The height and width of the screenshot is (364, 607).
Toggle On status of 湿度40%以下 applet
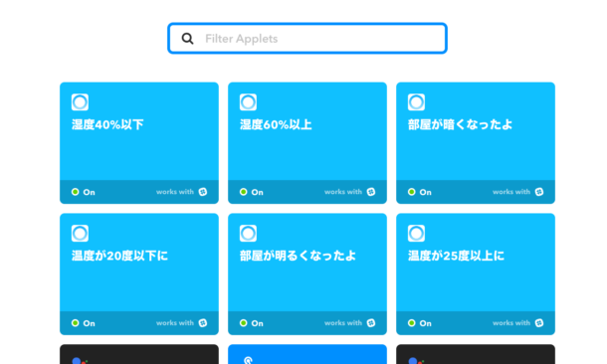click(x=84, y=192)
